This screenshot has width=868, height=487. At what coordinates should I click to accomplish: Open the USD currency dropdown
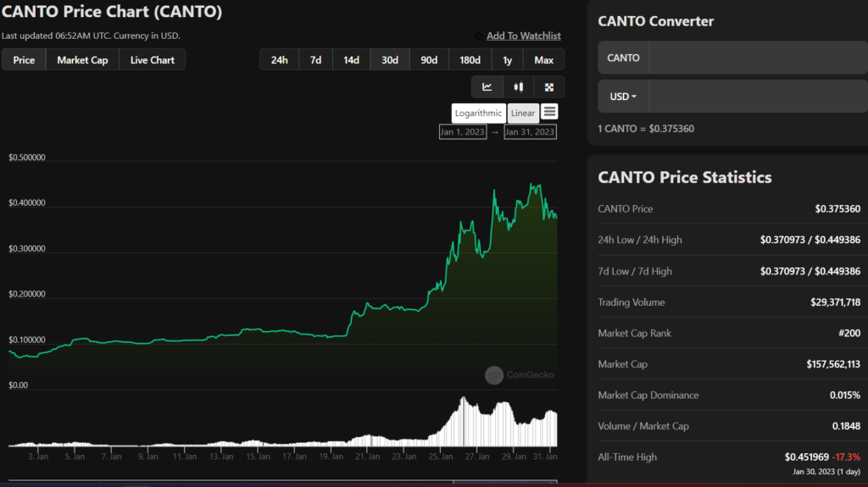click(623, 97)
